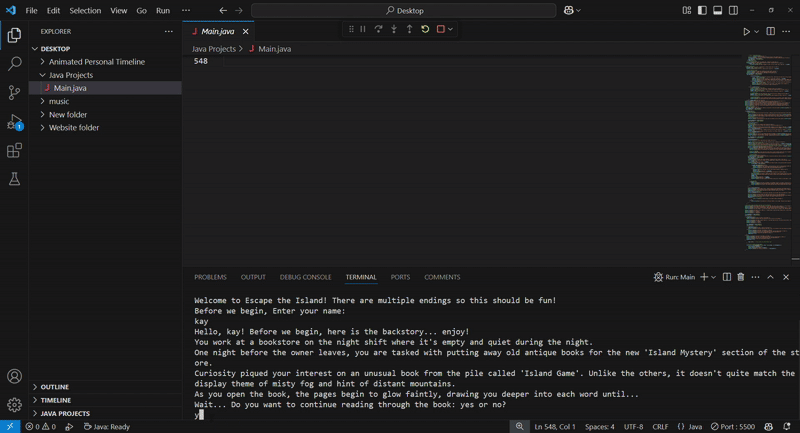800x433 pixels.
Task: Restart the debug session
Action: 425,29
